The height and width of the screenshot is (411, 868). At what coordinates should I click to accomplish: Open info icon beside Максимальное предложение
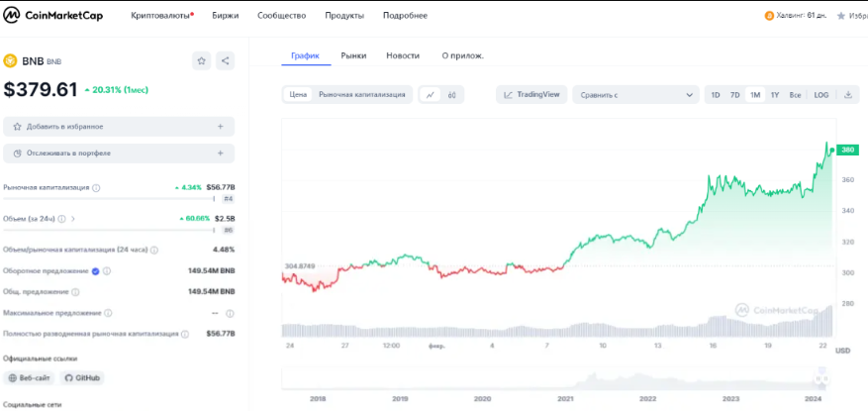point(108,313)
